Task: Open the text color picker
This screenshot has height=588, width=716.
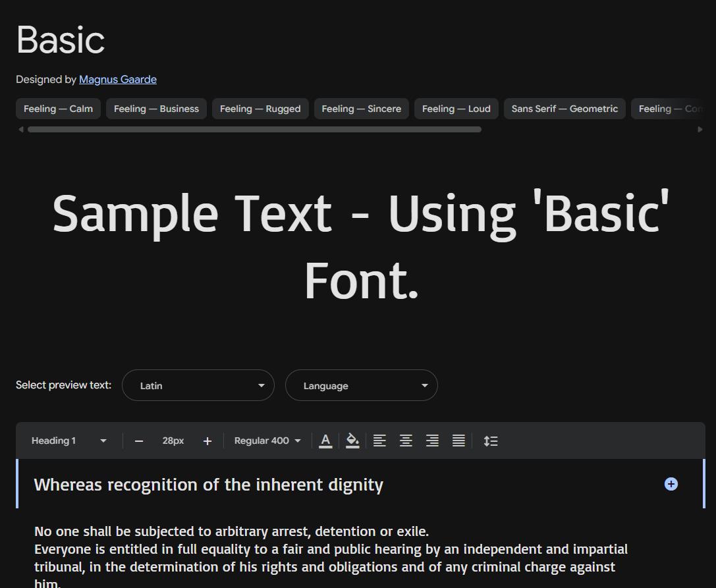Action: click(325, 441)
